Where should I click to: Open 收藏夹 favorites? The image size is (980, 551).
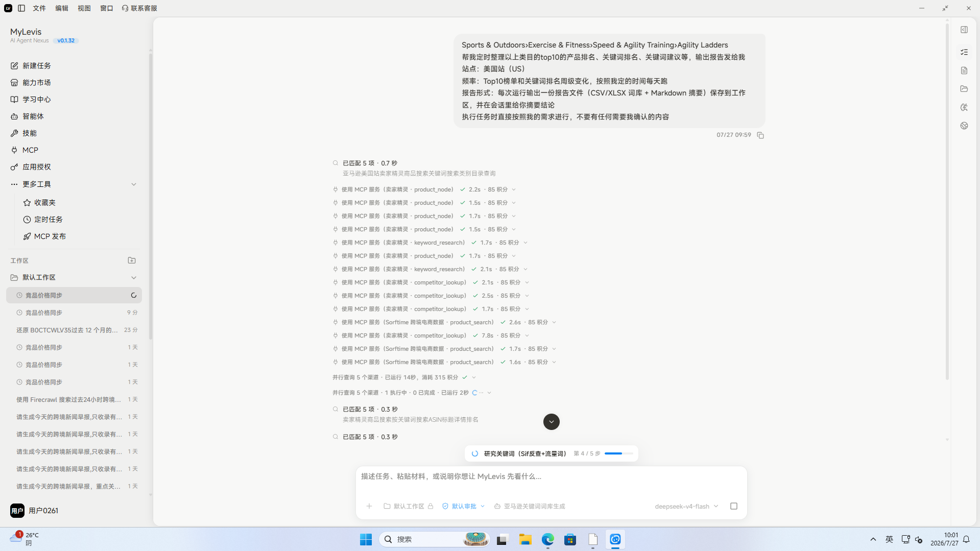coord(40,202)
